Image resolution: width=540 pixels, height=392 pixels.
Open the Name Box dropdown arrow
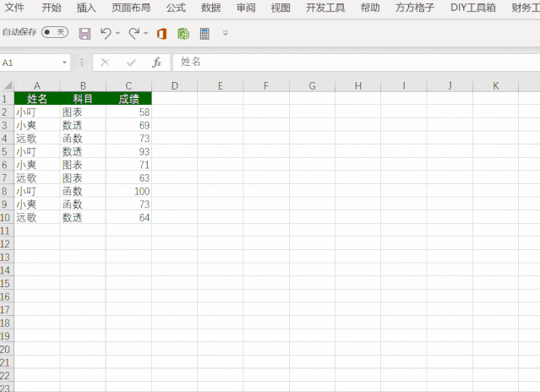(65, 63)
